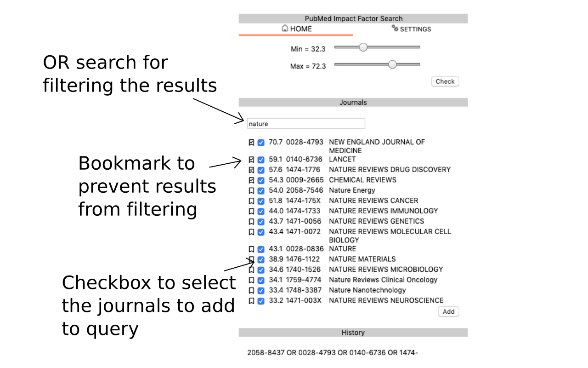The image size is (588, 368).
Task: Click impact factor 70.7
Action: [276, 142]
